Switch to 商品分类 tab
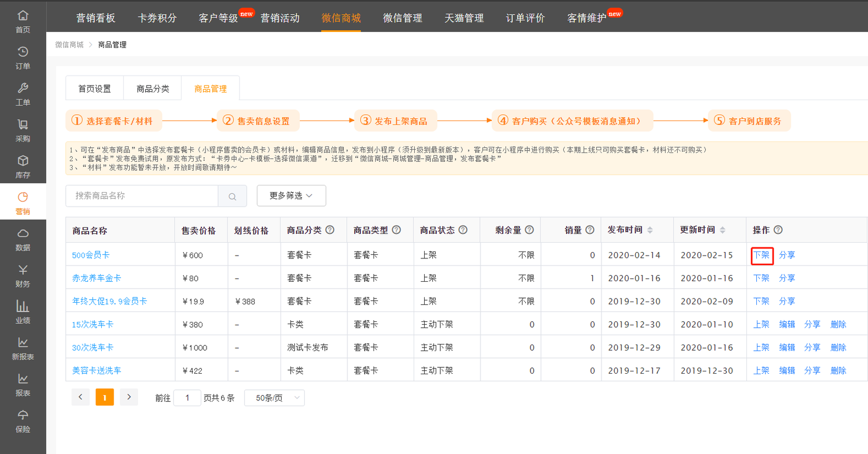 click(153, 89)
